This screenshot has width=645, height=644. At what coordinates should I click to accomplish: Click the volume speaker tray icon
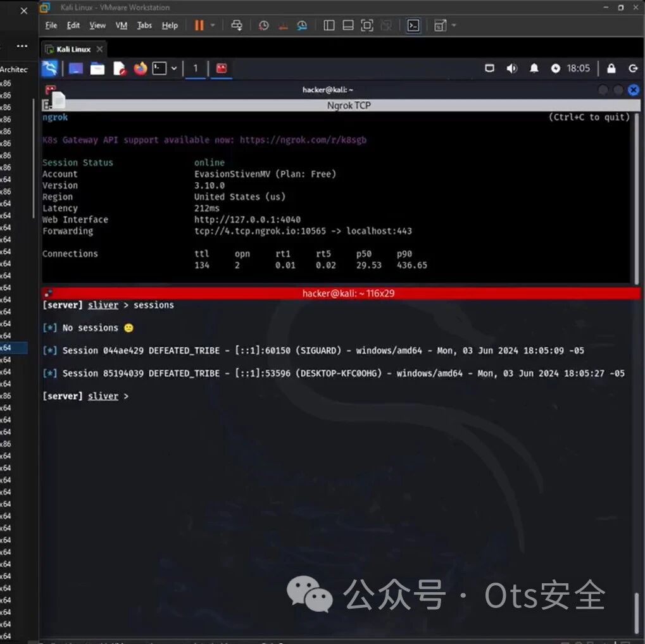(x=511, y=68)
